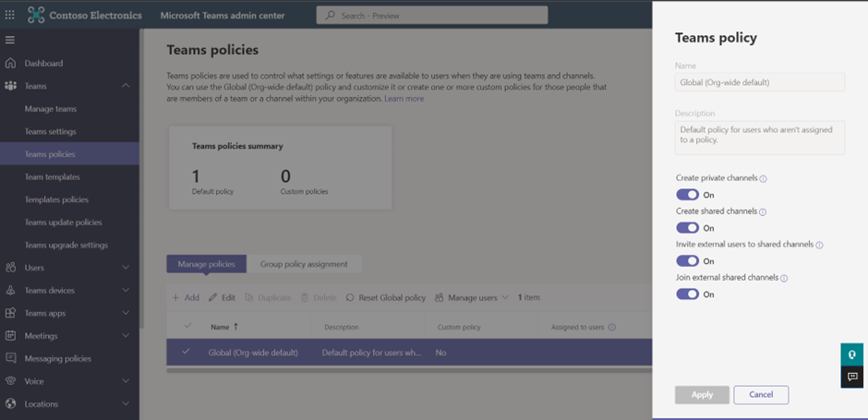Switch to Group policy assignment tab
The image size is (868, 420).
coord(304,264)
